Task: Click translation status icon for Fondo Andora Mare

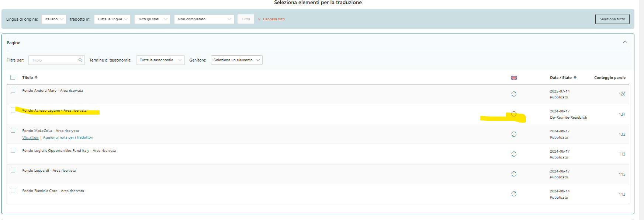Action: pyautogui.click(x=514, y=94)
